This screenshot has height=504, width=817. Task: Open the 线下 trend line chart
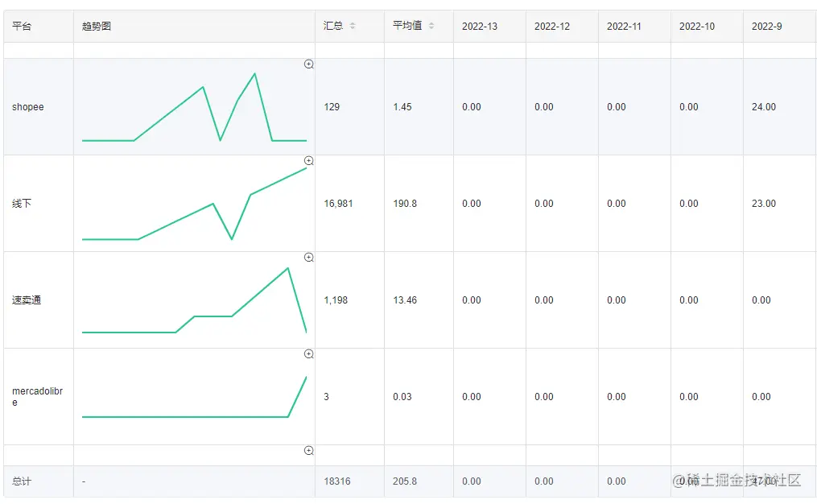tap(194, 204)
